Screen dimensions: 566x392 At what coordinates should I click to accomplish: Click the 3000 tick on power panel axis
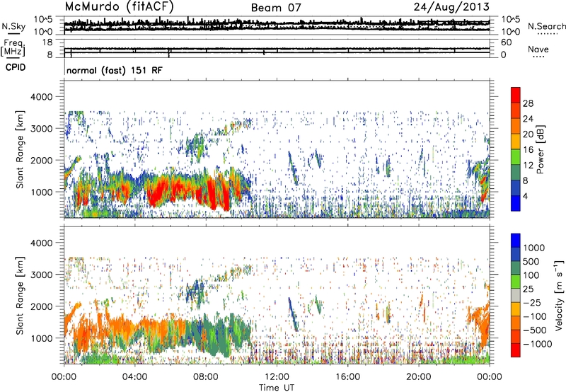pos(41,129)
